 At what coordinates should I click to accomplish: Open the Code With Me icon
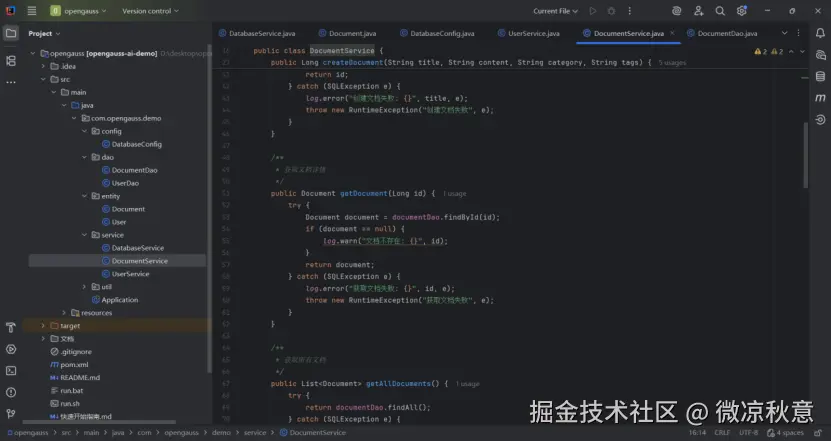[699, 11]
